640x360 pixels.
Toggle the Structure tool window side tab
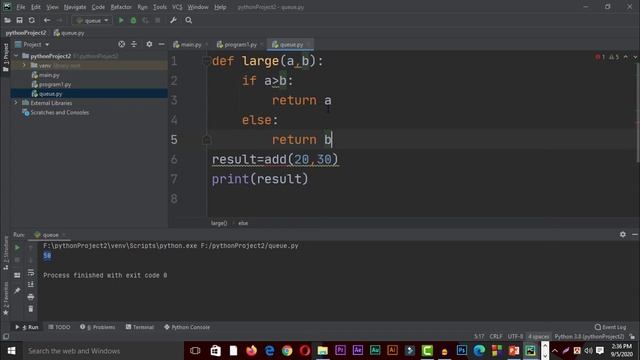5,253
